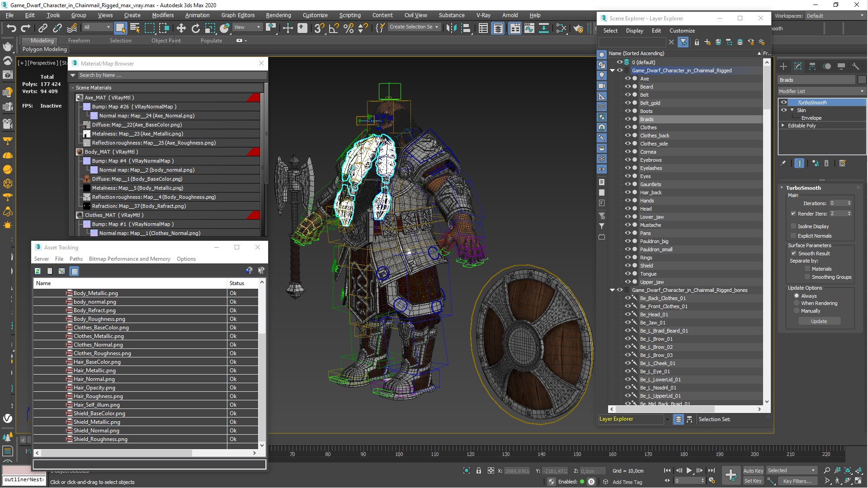Click the Undo icon in main toolbar

(x=11, y=28)
